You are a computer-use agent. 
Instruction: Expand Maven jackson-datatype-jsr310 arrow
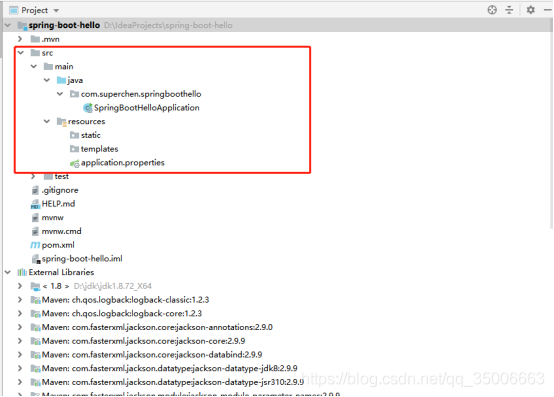pos(20,382)
